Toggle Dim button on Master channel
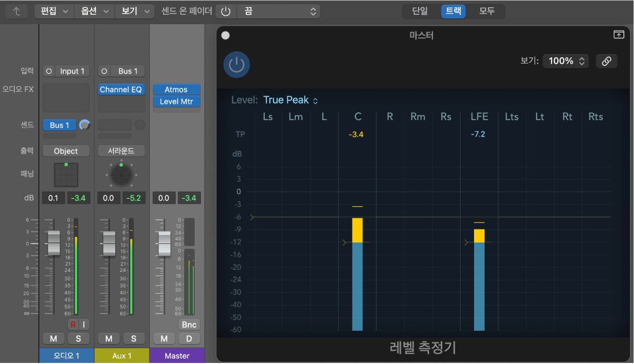 [189, 339]
